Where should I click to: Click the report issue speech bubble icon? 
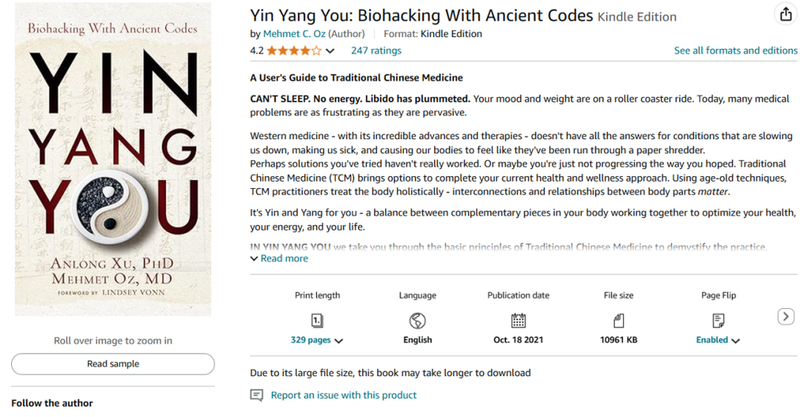coord(257,395)
